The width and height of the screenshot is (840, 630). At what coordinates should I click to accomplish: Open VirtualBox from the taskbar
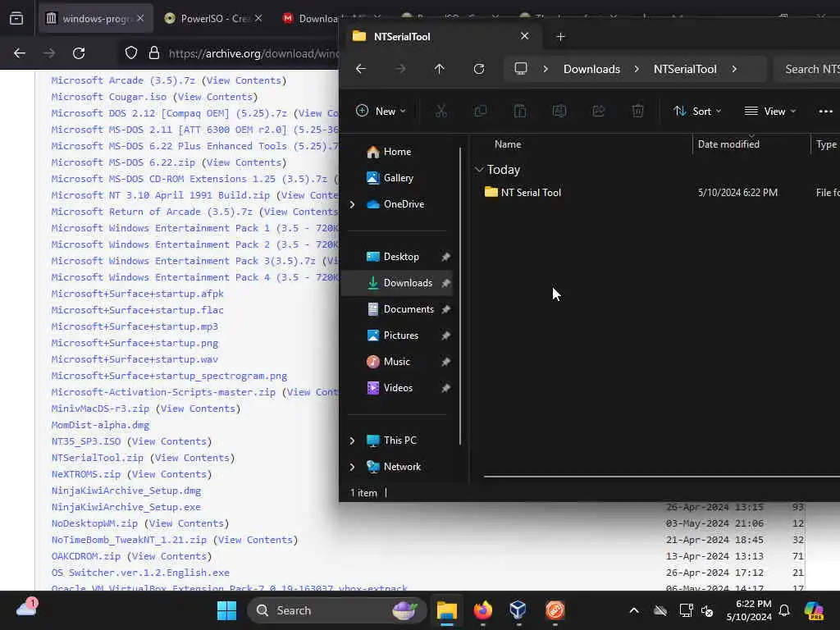518,610
